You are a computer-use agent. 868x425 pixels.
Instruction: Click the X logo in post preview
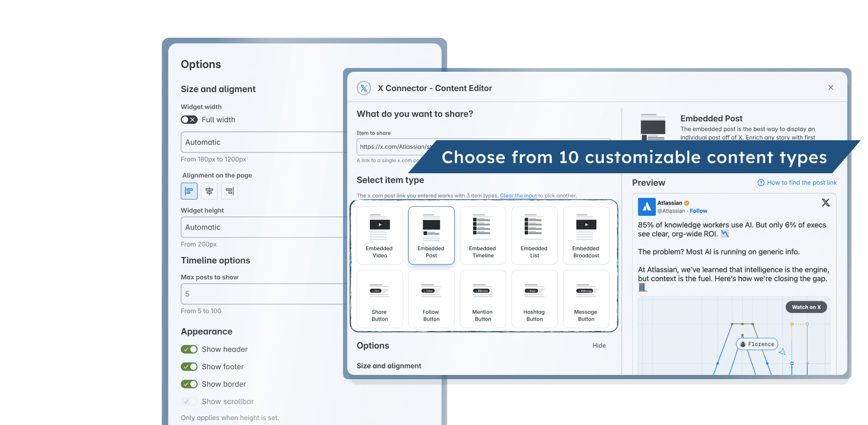(826, 203)
